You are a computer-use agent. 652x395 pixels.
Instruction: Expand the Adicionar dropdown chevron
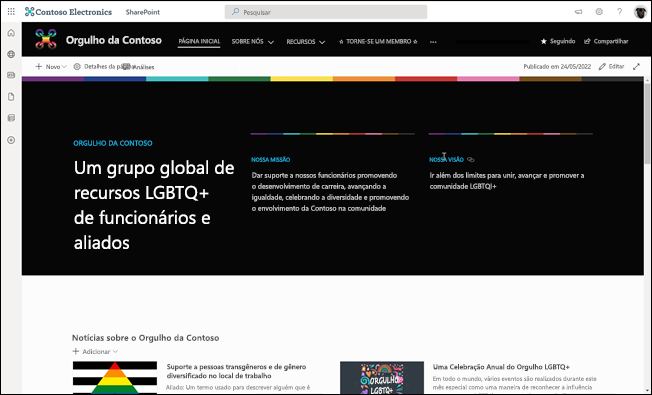[116, 351]
